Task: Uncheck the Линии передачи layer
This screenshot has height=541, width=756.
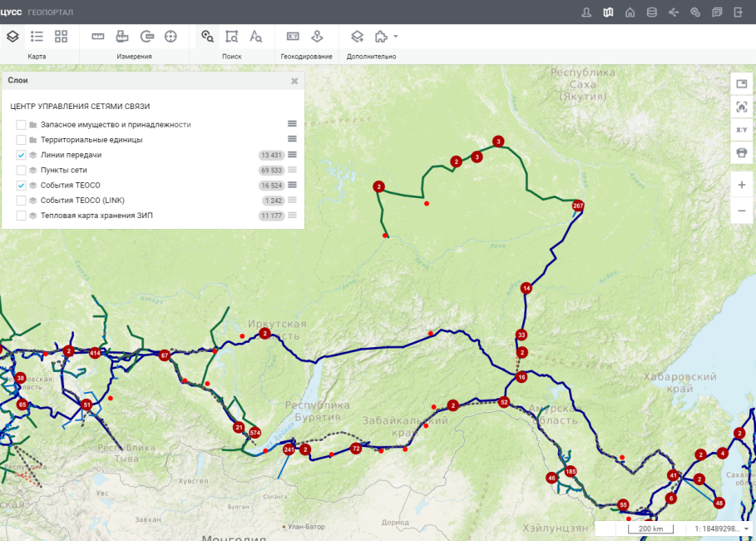Action: (x=21, y=155)
